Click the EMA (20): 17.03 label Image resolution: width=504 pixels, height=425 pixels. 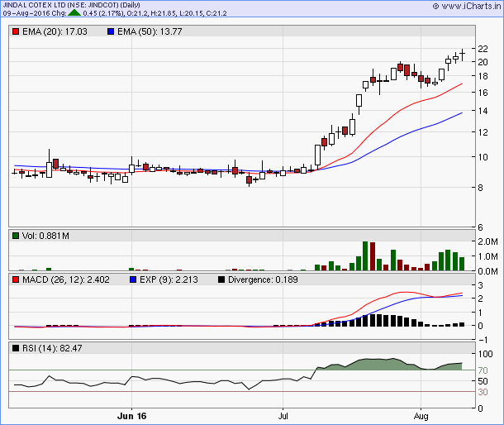click(x=55, y=31)
